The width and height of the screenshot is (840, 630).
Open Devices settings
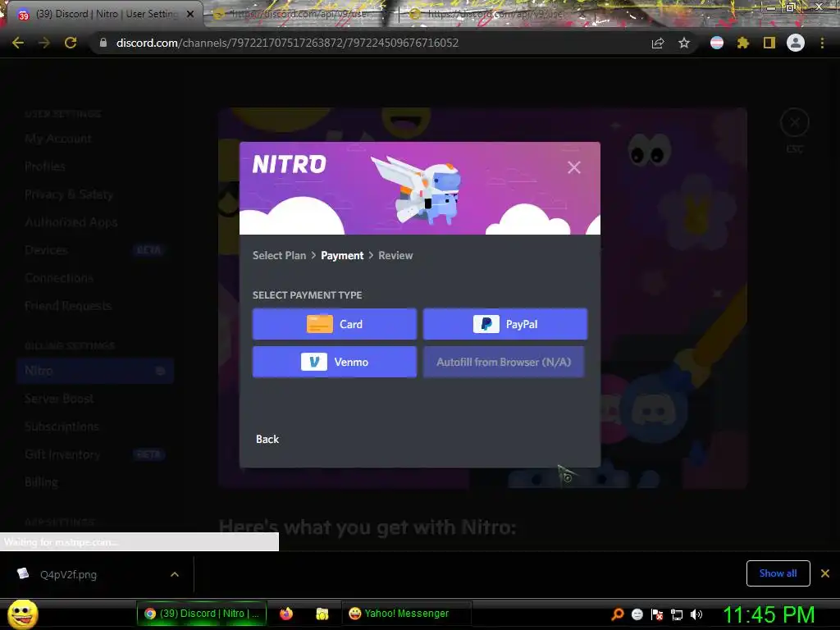(x=46, y=250)
